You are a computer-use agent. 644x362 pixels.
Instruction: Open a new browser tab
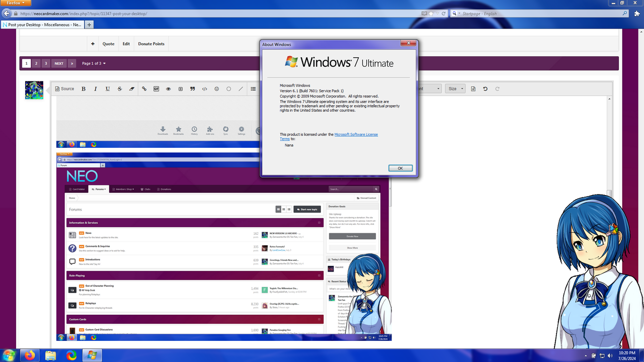(x=90, y=24)
